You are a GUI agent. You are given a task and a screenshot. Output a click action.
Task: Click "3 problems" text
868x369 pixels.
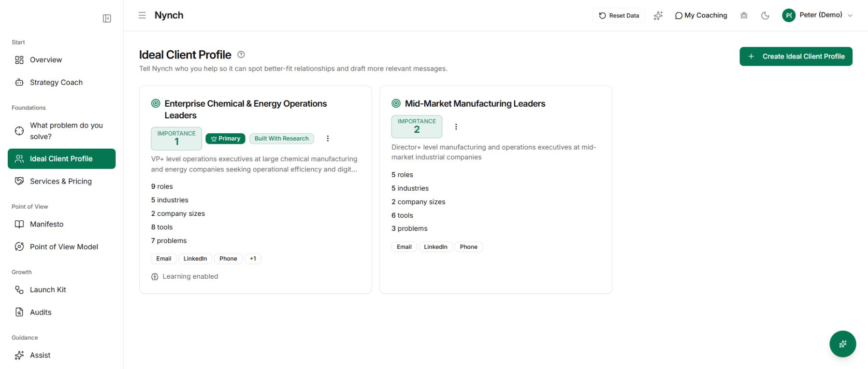409,228
